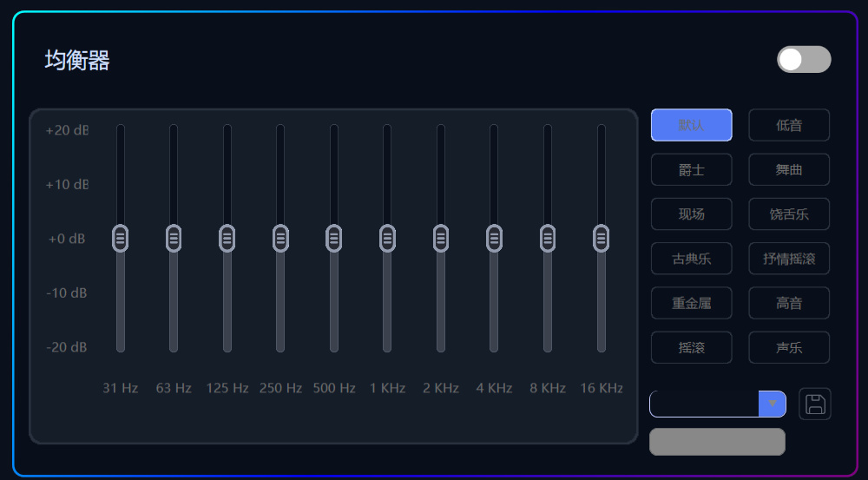This screenshot has width=868, height=480.
Task: Click the 16 KHz frequency label
Action: [x=602, y=388]
